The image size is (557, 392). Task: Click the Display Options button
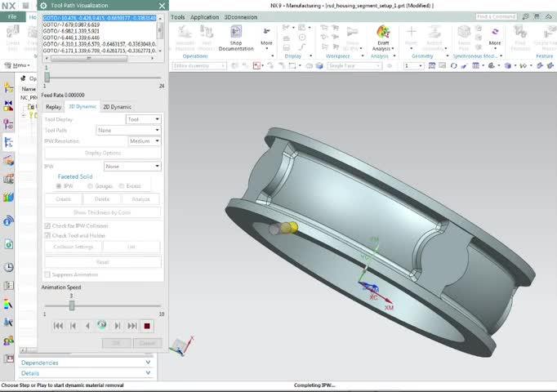(x=102, y=153)
